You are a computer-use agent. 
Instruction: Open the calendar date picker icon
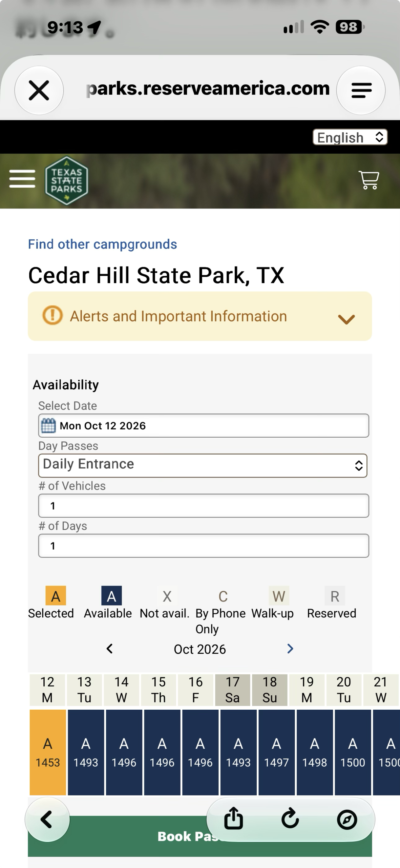tap(48, 426)
